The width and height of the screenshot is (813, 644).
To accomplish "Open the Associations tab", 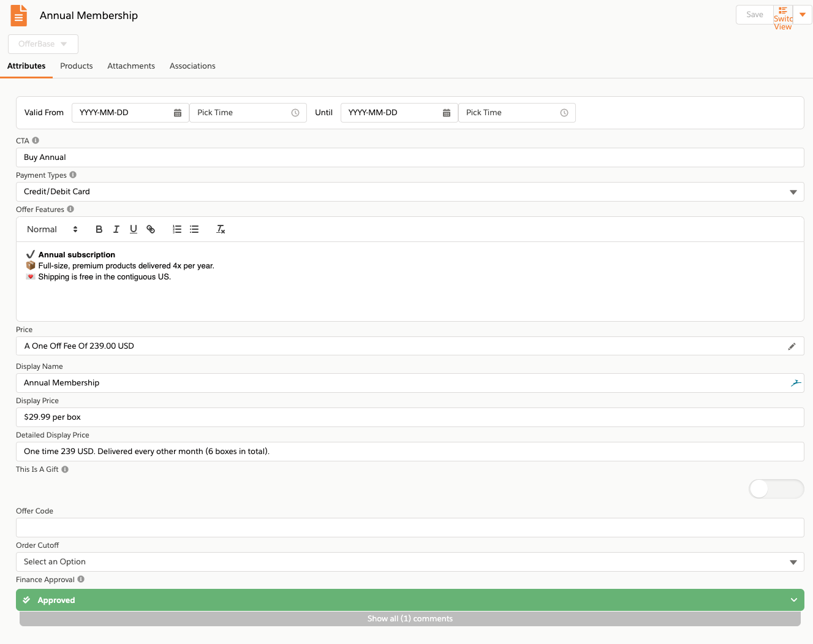I will pyautogui.click(x=192, y=66).
